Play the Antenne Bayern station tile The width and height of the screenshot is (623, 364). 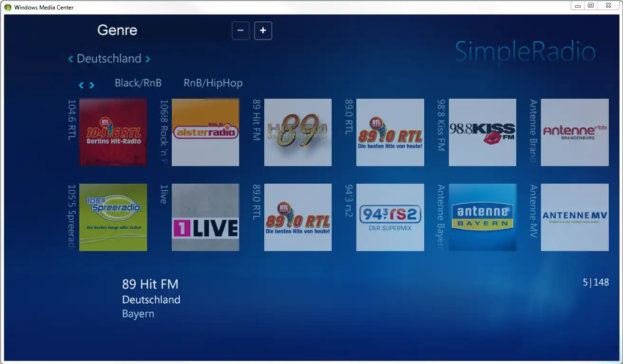[483, 217]
